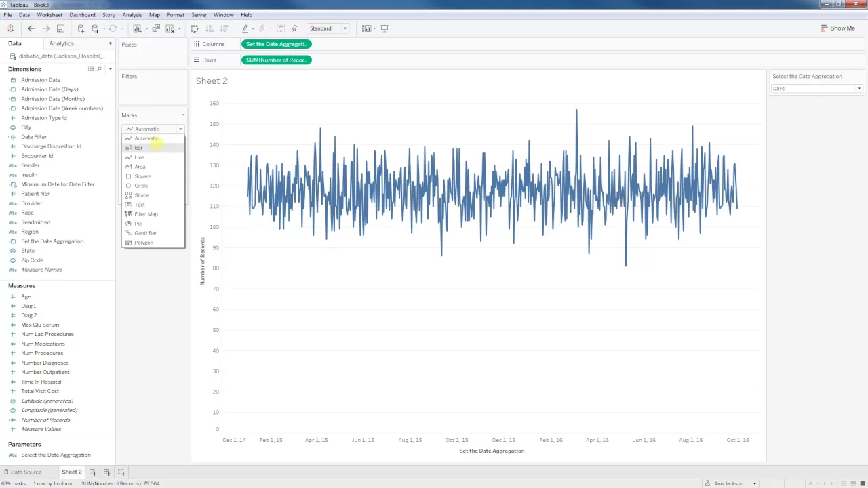Viewport: 868px width, 488px height.
Task: Create a new worksheet via toolbar icon
Action: (x=137, y=28)
